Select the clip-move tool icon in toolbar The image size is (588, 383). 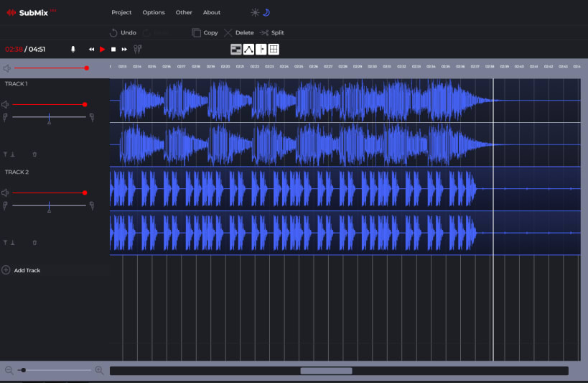click(x=235, y=49)
